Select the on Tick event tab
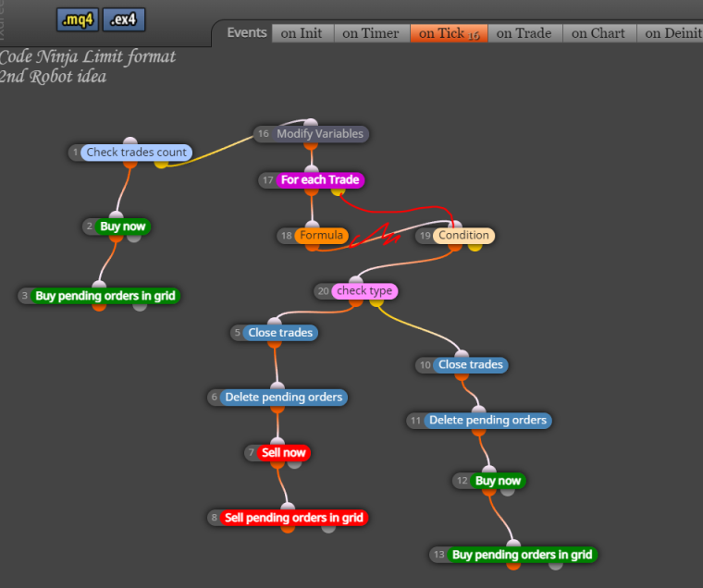 (x=449, y=33)
